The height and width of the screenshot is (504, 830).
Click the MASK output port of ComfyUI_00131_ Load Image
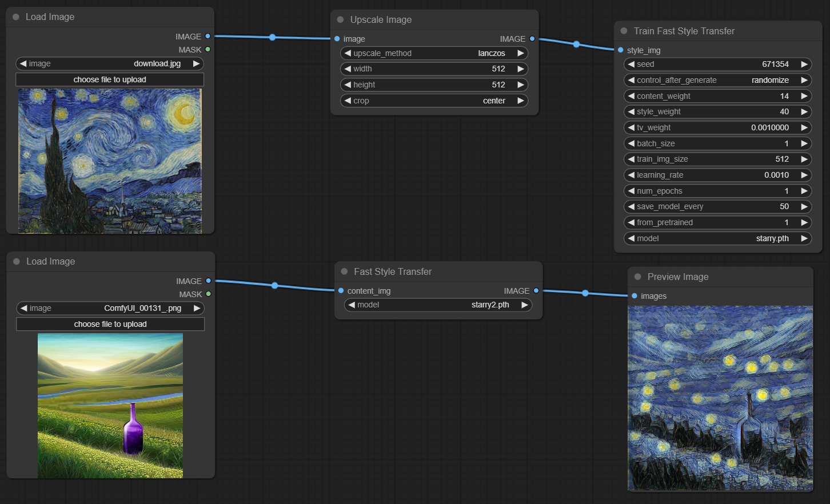pos(208,294)
